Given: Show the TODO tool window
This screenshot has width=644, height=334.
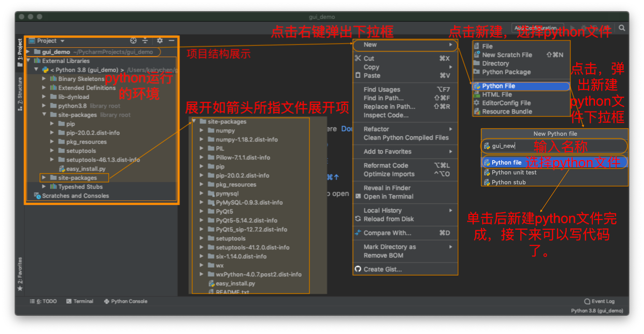Looking at the screenshot, I should (x=43, y=301).
